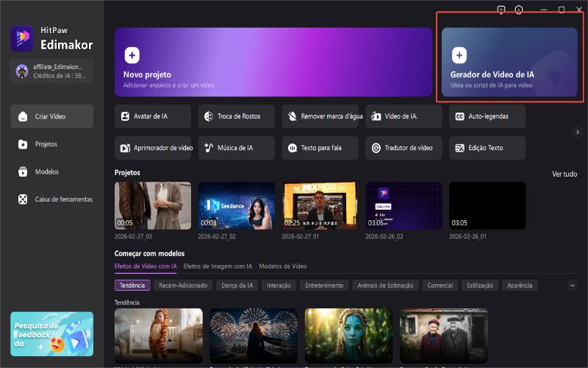Open the Pesquisa de Feedback banner
588x368 pixels.
point(52,334)
